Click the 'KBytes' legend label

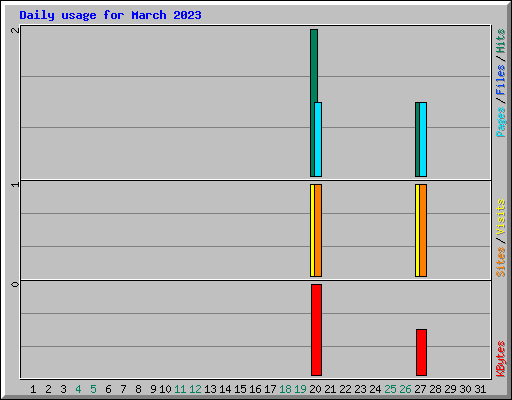[501, 359]
